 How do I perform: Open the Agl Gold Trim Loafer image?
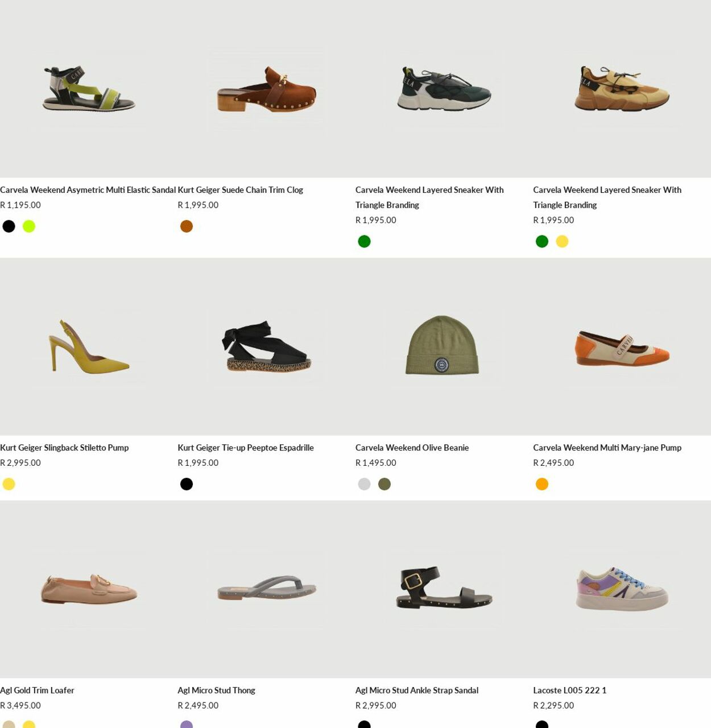point(89,589)
